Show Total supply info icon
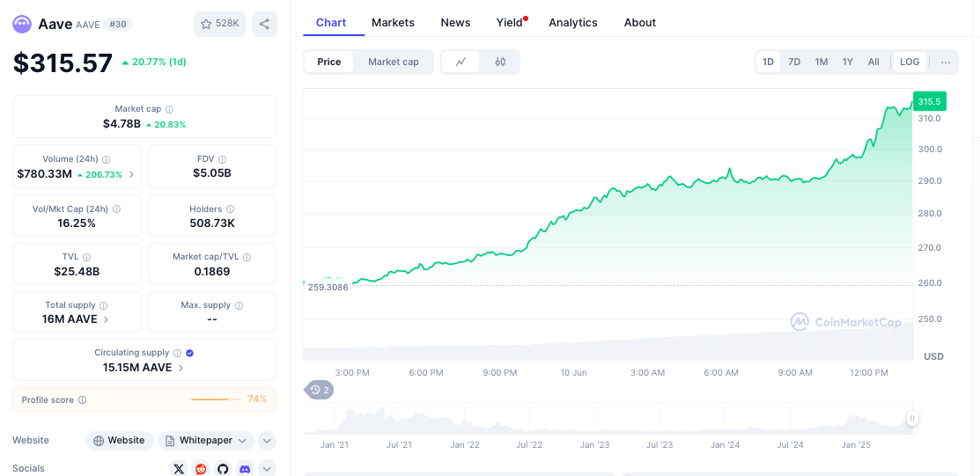The width and height of the screenshot is (980, 476). [x=103, y=305]
